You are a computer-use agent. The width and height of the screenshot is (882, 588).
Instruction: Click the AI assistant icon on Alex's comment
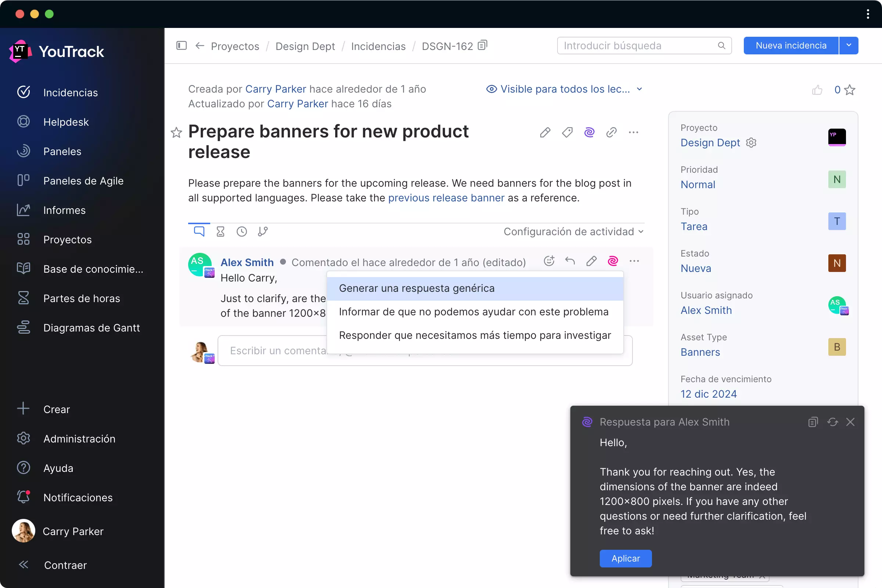tap(613, 261)
